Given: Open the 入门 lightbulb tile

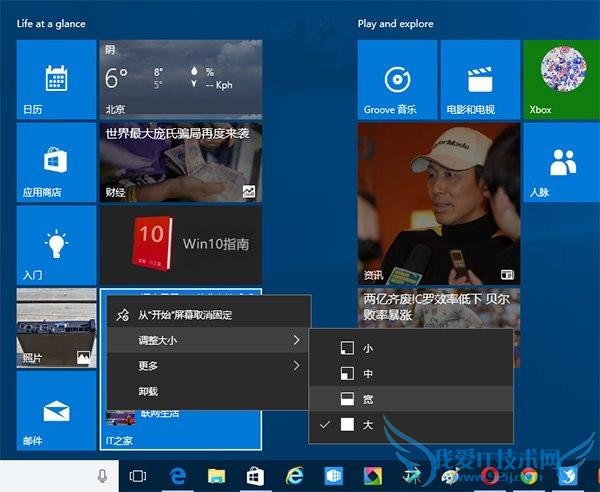Looking at the screenshot, I should coord(56,245).
